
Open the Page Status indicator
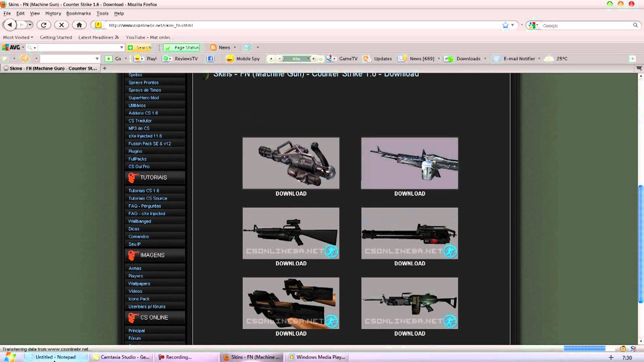(182, 47)
